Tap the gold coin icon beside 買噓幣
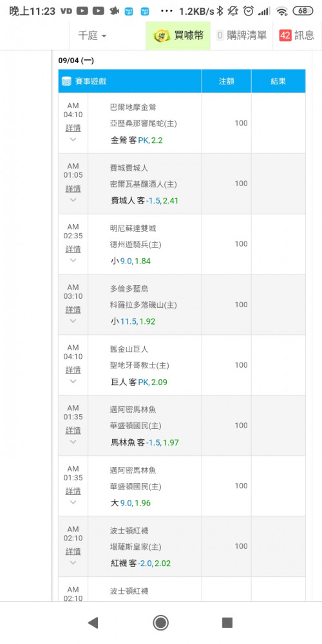This screenshot has height=644, width=322. (162, 36)
